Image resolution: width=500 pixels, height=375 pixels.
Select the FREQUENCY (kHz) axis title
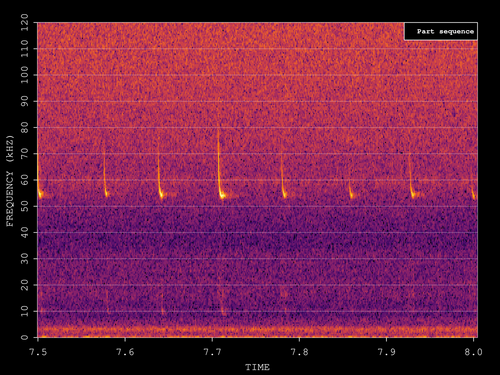pyautogui.click(x=10, y=181)
